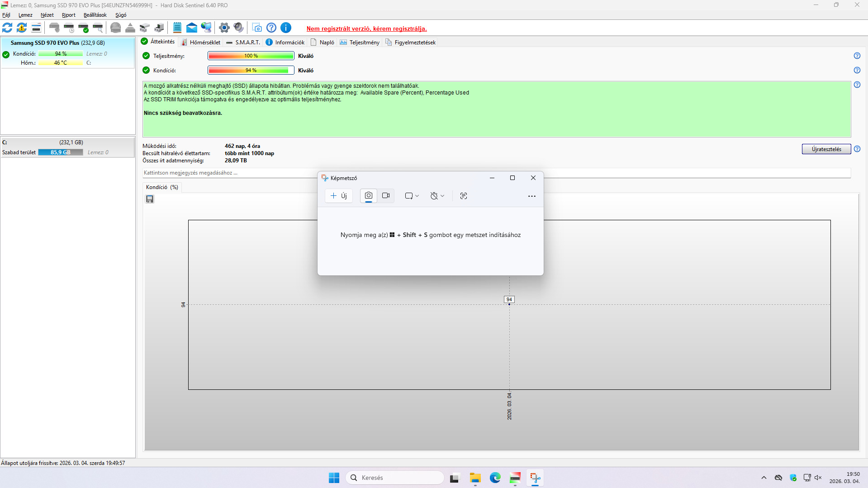Screen dimensions: 868x488
Task: Click the drive with clock toolbar icon
Action: 69,28
